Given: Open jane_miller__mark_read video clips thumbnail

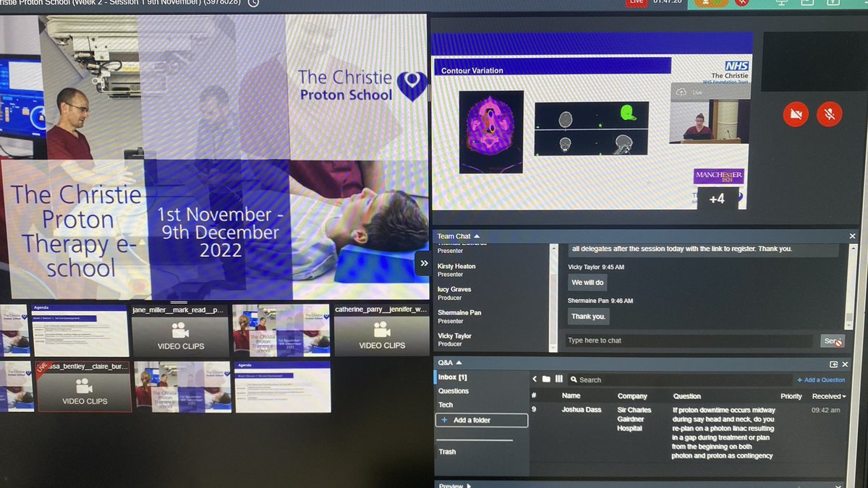Looking at the screenshot, I should click(179, 331).
